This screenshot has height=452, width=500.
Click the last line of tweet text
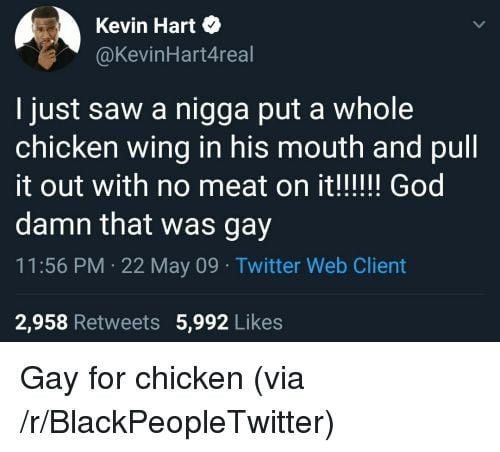[143, 224]
